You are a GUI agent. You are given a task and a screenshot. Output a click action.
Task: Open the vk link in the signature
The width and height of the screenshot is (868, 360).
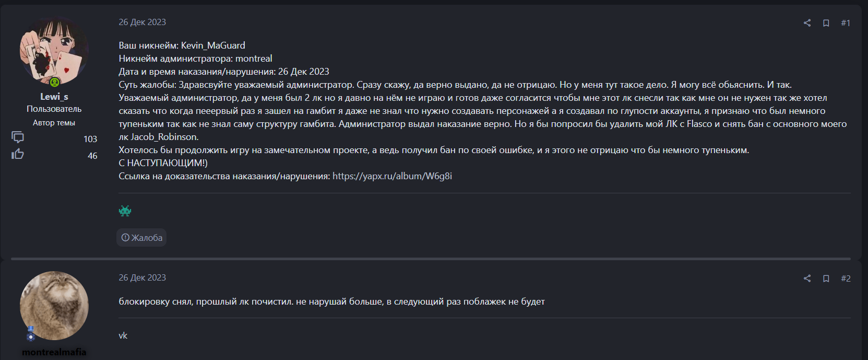coord(123,335)
